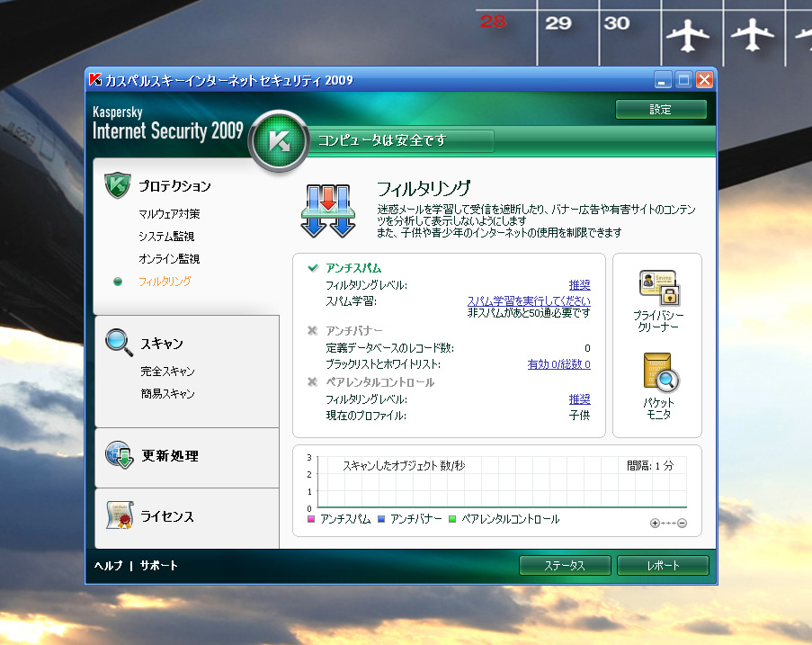
Task: Click the ステータス button
Action: click(565, 565)
